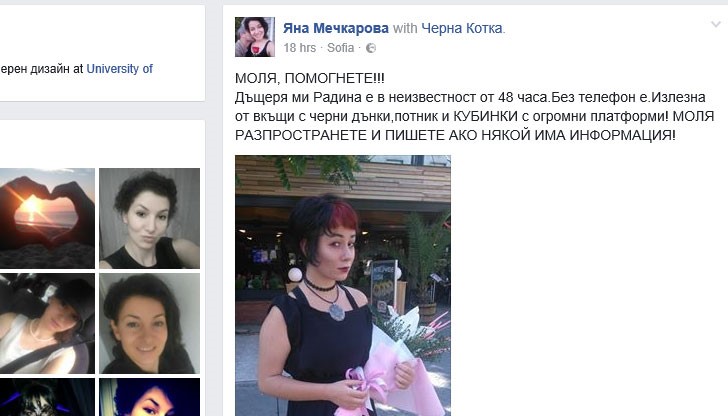Open the dark bottom-left photo thumbnail
Screen dimensions: 728x416
(47, 397)
